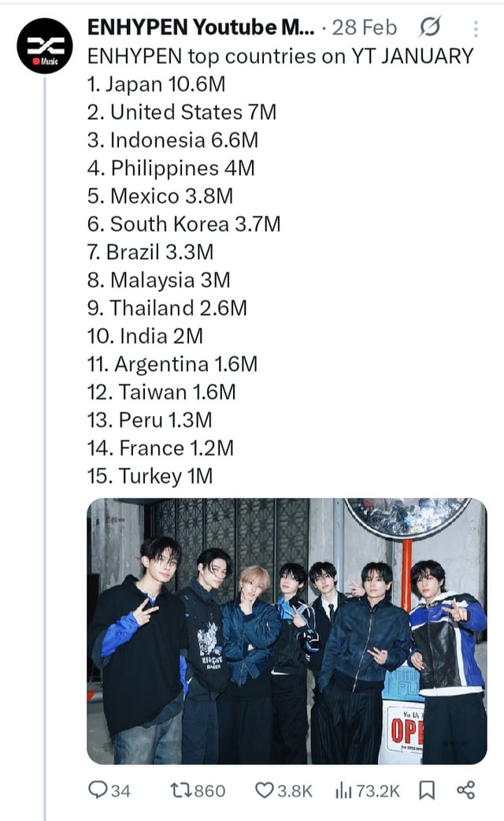Click the vertical thread line below the avatar
504x821 pixels.
coord(45,394)
